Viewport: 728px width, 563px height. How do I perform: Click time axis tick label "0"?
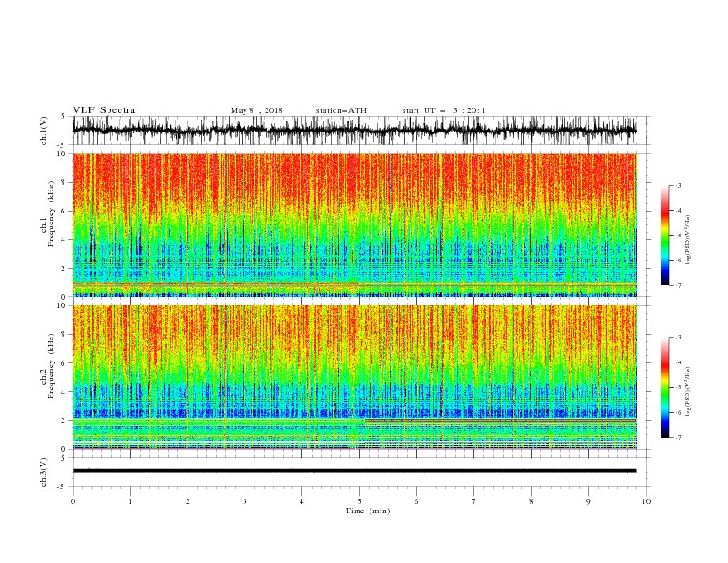(x=73, y=501)
